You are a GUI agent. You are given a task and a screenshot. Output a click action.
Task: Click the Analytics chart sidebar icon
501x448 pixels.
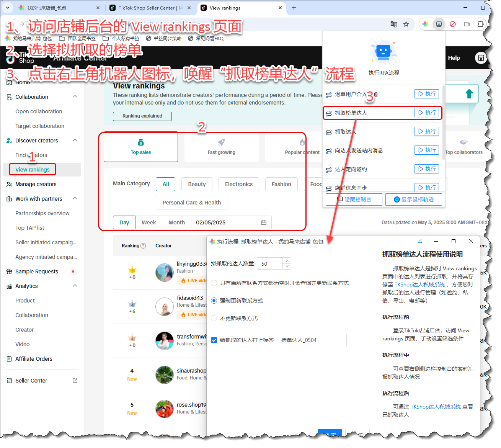tap(9, 286)
